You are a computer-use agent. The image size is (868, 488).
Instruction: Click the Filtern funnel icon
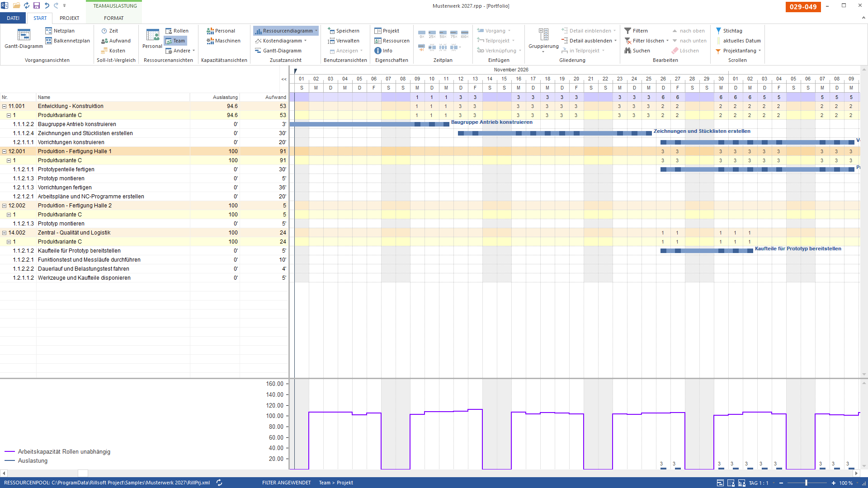coord(627,31)
